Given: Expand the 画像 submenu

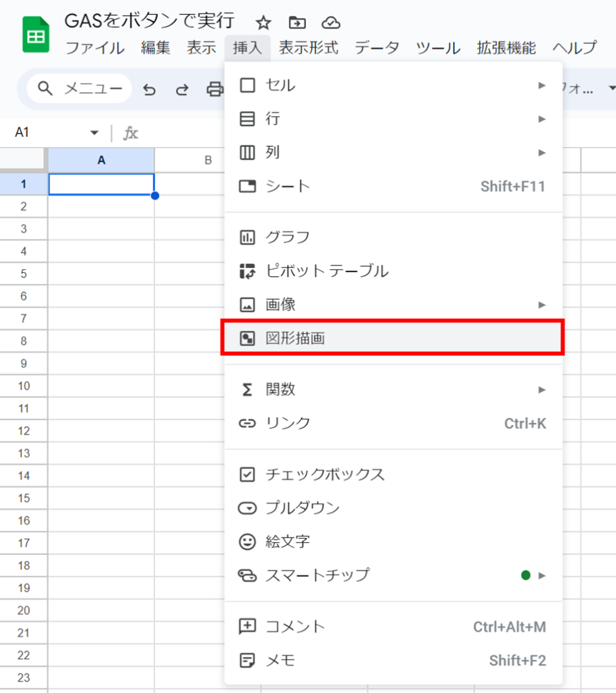Looking at the screenshot, I should [x=393, y=305].
